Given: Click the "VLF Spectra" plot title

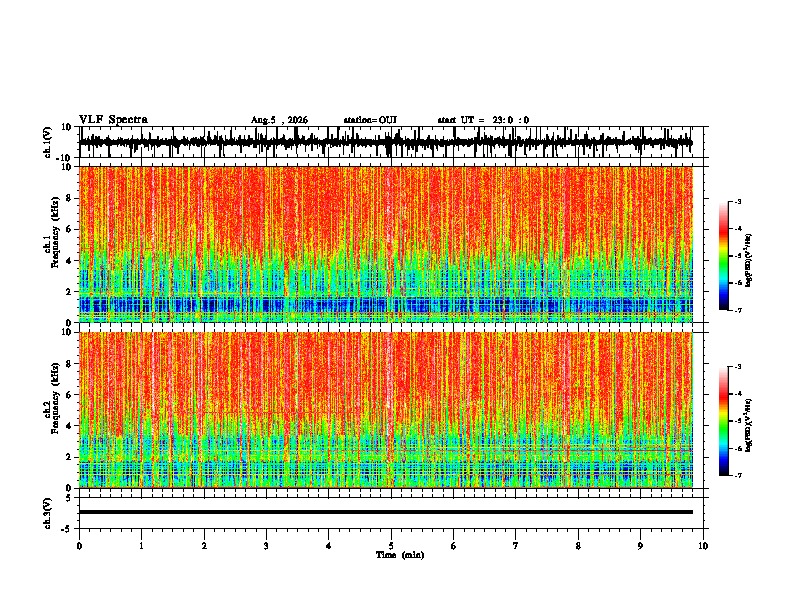Looking at the screenshot, I should click(x=113, y=120).
